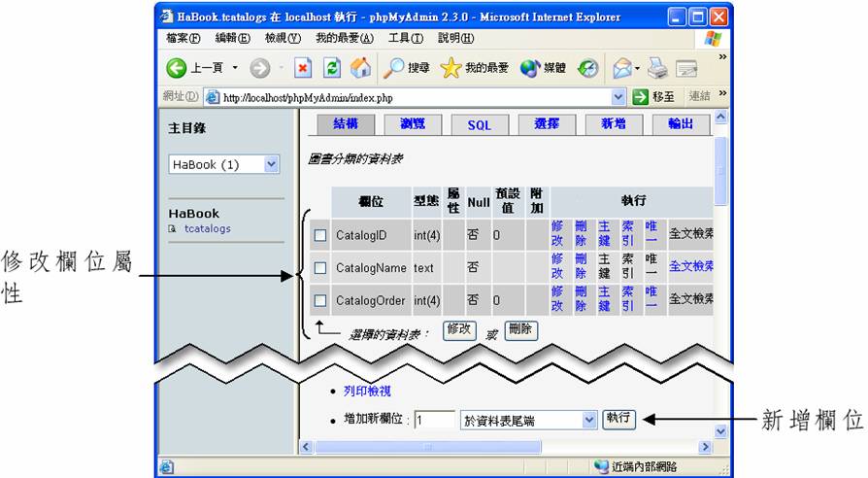Open the 我的最愛(A) menu
Image resolution: width=868 pixels, height=478 pixels.
coord(345,38)
